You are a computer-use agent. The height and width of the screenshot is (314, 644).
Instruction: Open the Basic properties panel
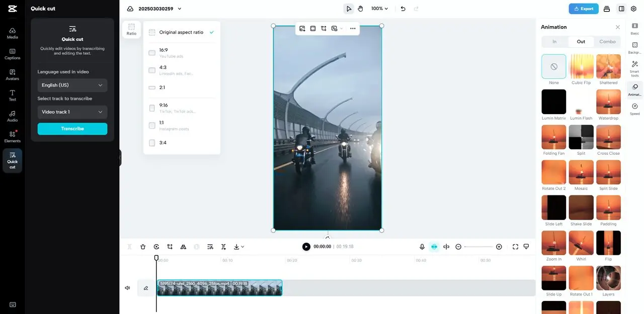(x=635, y=29)
